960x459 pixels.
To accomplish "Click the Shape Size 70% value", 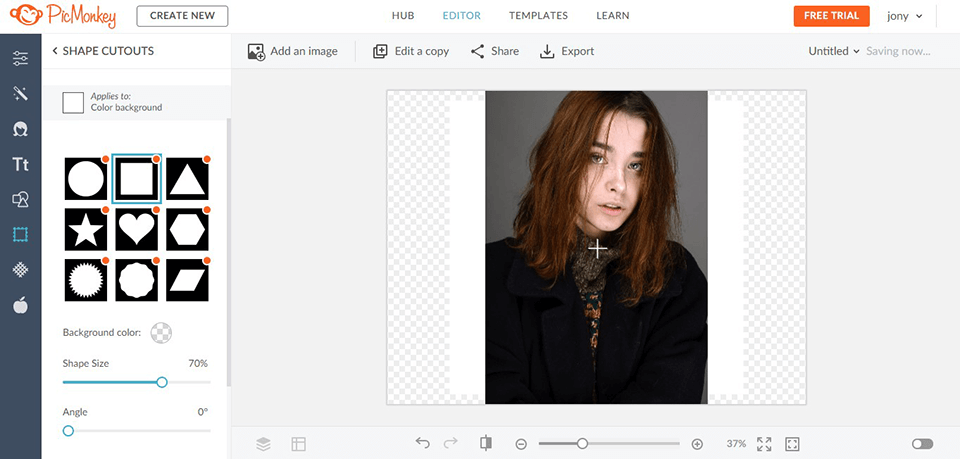I will tap(198, 364).
